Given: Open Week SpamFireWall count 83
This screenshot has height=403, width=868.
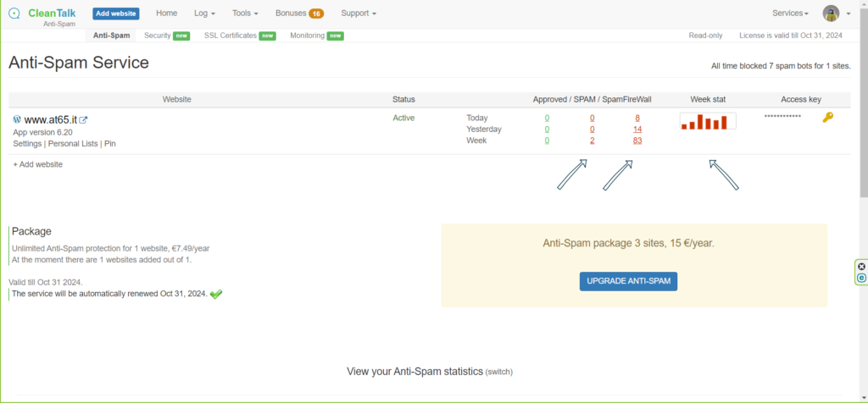Looking at the screenshot, I should click(x=637, y=141).
